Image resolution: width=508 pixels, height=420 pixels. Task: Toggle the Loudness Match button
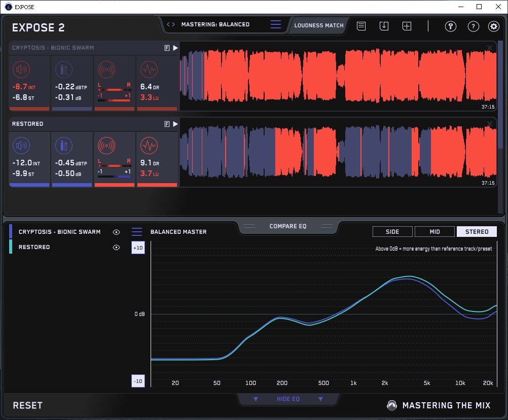[x=319, y=25]
